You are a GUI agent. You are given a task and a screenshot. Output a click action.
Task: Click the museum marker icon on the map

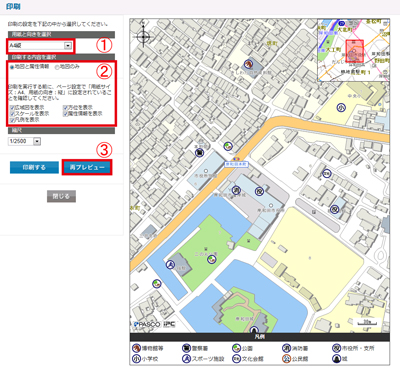tap(248, 63)
